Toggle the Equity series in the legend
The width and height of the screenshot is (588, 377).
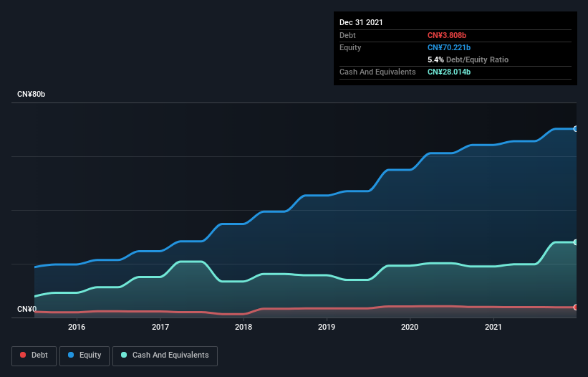[85, 355]
